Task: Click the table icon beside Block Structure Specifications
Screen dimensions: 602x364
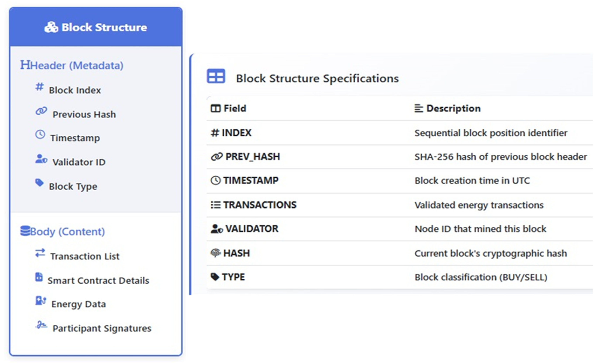Action: coord(216,76)
